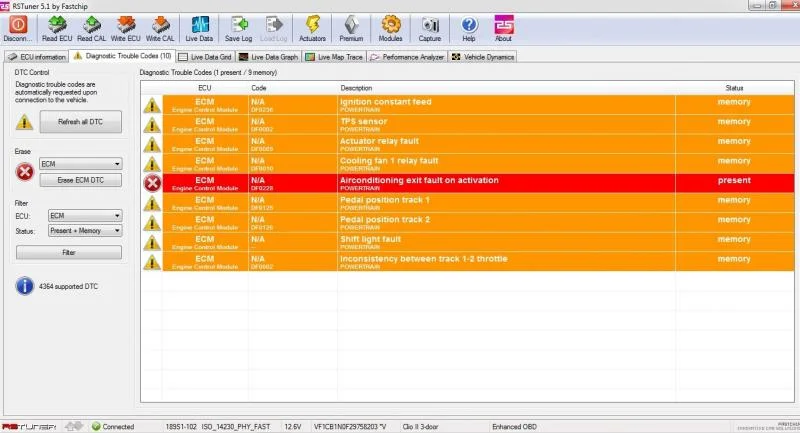This screenshot has width=800, height=433.
Task: Click the Erase ECM DTC button
Action: [81, 180]
